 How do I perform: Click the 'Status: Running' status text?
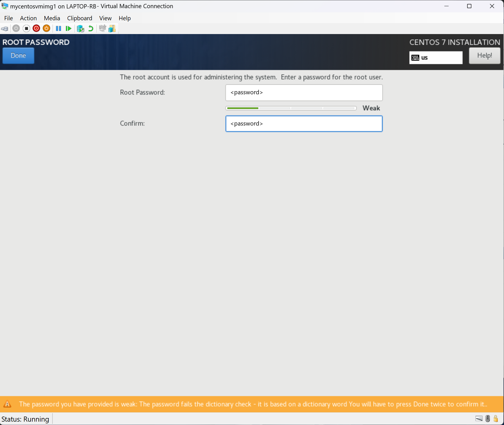(x=25, y=419)
